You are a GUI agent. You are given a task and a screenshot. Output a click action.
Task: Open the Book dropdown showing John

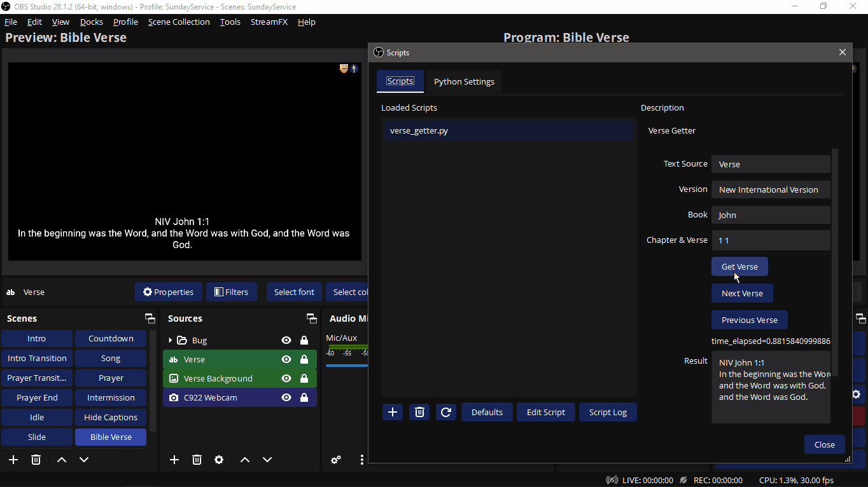tap(771, 215)
